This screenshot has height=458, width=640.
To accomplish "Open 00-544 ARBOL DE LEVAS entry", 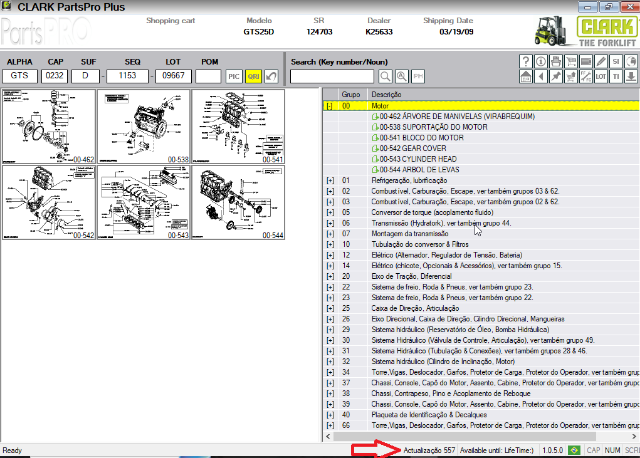I will tap(416, 169).
